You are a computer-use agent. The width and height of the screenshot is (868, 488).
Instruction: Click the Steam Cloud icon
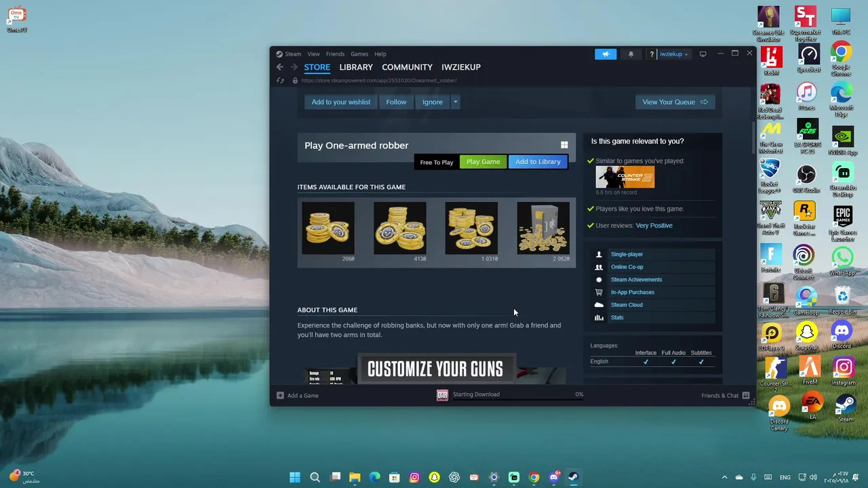point(599,305)
